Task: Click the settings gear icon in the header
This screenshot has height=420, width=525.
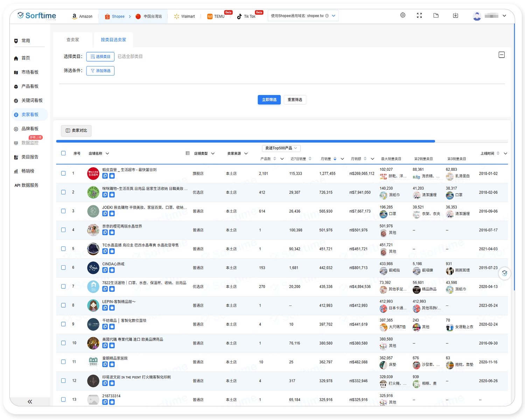Action: coord(403,15)
